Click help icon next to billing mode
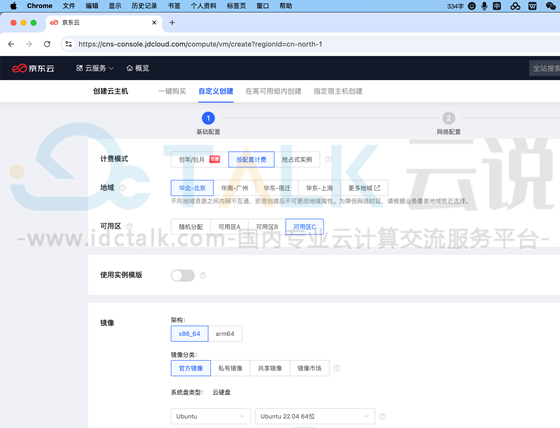560x428 pixels. [x=328, y=159]
